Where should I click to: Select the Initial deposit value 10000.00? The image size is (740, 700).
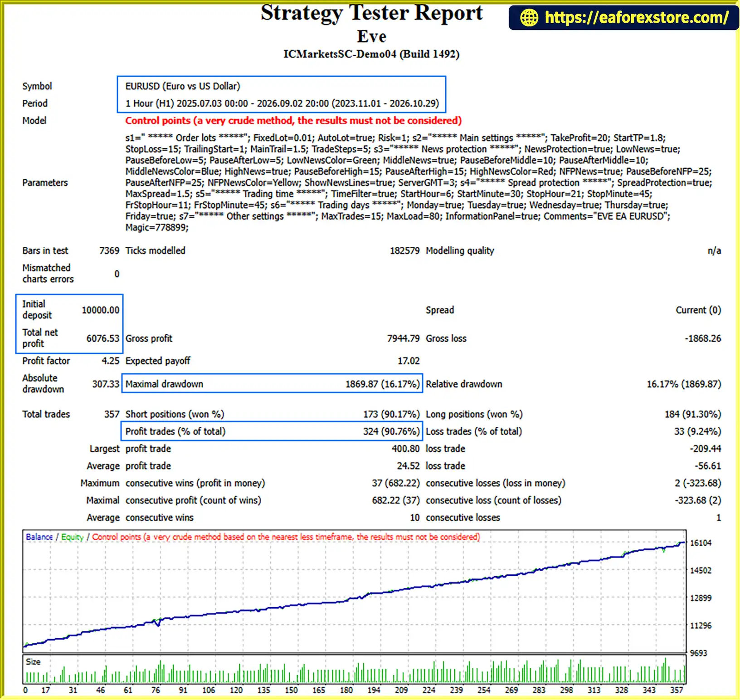pyautogui.click(x=100, y=310)
